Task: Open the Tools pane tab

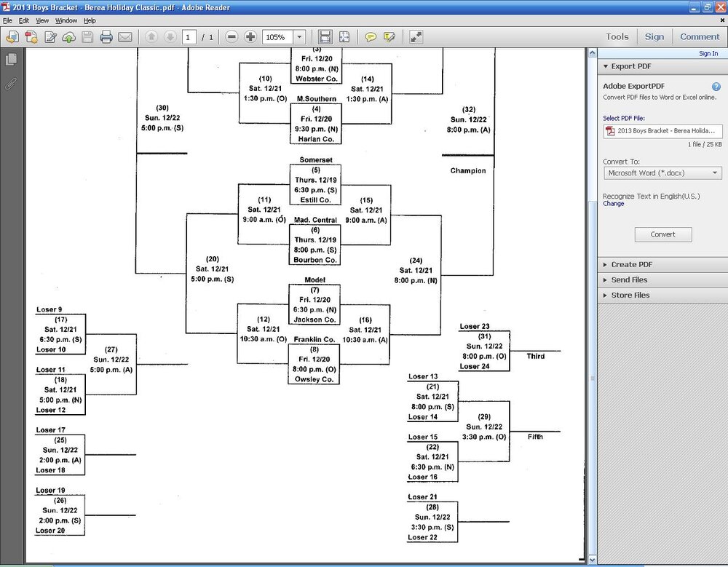Action: (x=617, y=36)
